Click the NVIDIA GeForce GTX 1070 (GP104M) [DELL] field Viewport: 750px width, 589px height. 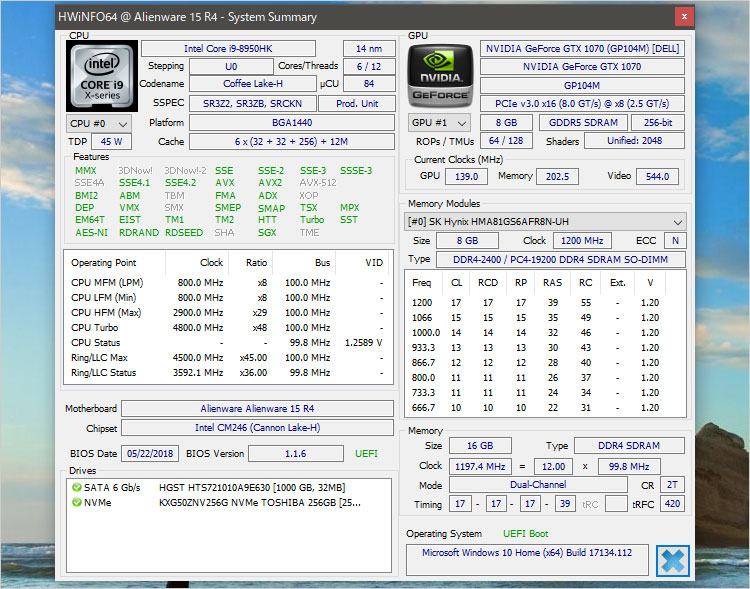tap(582, 48)
